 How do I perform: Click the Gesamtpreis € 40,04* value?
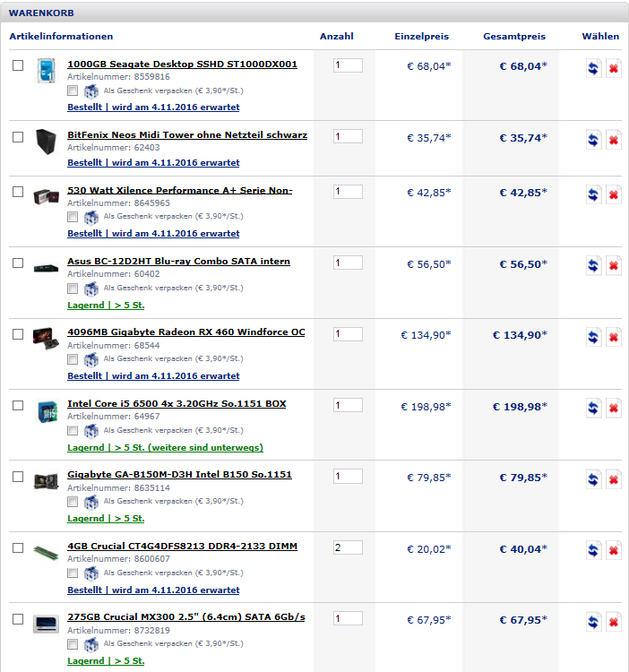coord(523,549)
